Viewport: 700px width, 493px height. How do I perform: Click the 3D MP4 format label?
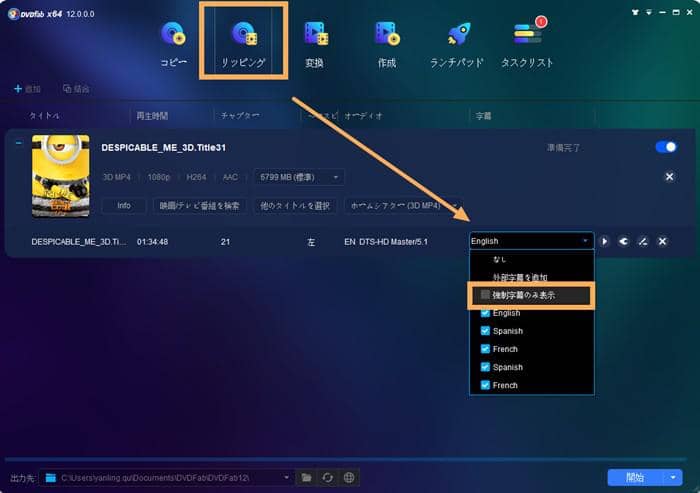tap(117, 177)
